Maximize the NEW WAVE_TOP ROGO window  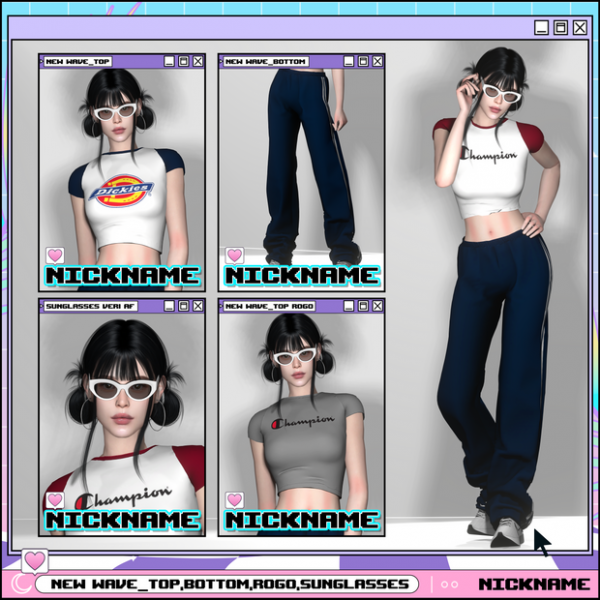pyautogui.click(x=363, y=306)
